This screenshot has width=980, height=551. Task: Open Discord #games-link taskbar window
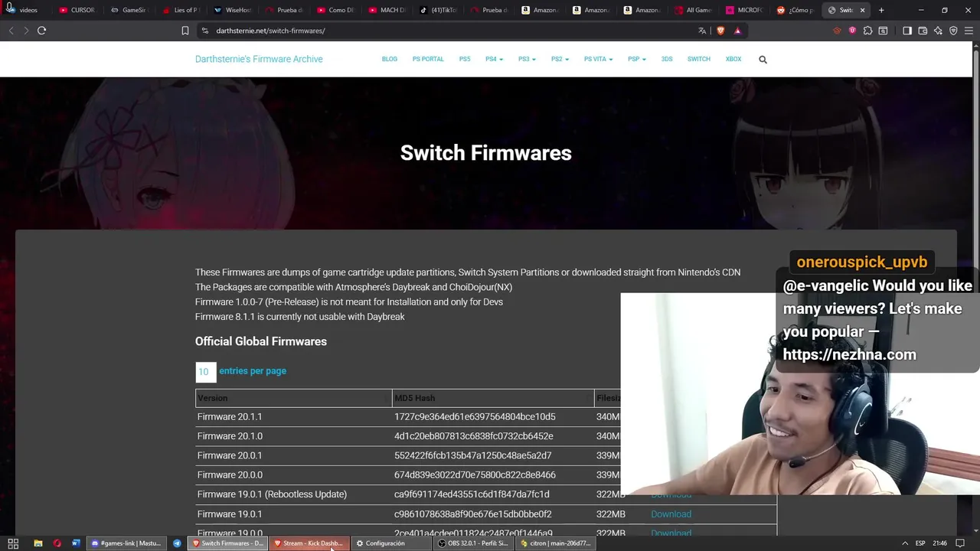click(126, 543)
